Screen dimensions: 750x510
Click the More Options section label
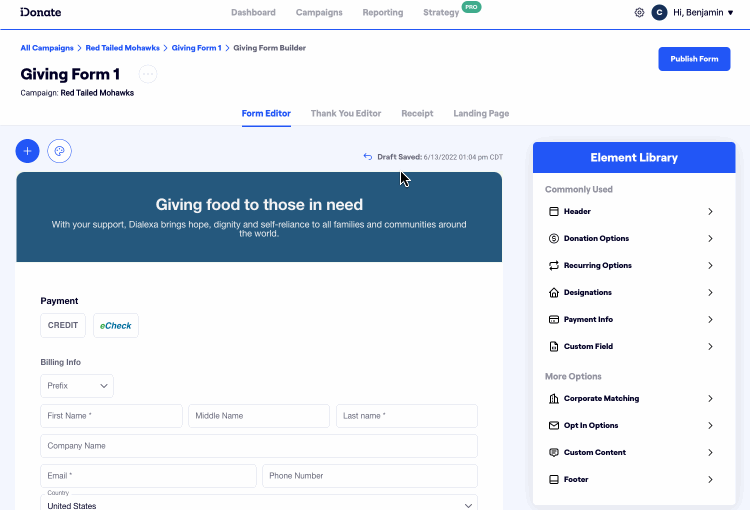pos(573,377)
